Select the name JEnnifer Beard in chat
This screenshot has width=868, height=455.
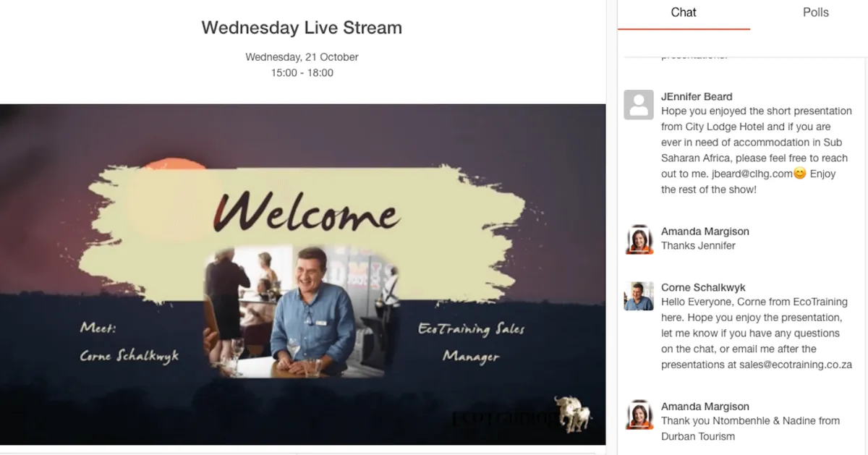click(697, 96)
